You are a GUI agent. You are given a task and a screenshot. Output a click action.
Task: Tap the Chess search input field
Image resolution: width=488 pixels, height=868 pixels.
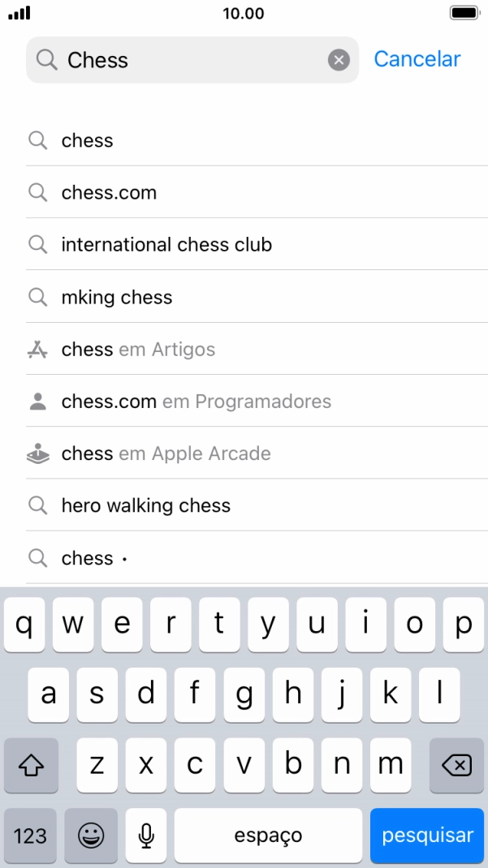(195, 60)
